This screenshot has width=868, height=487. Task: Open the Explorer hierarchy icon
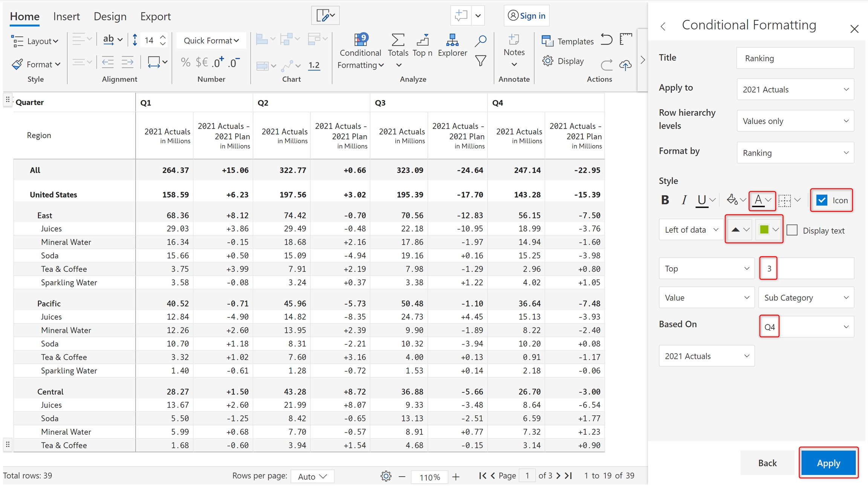pyautogui.click(x=452, y=40)
